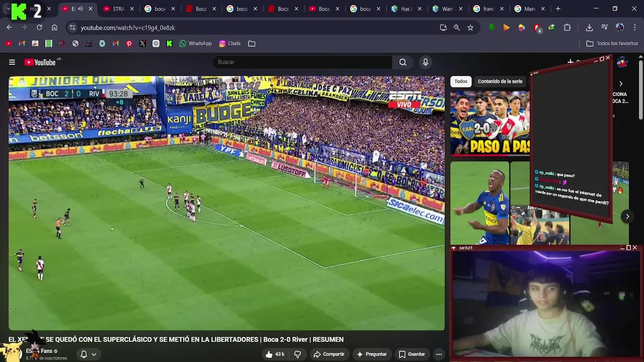Open the browser downloads tray
Viewport: 644px width, 362px height.
click(589, 28)
